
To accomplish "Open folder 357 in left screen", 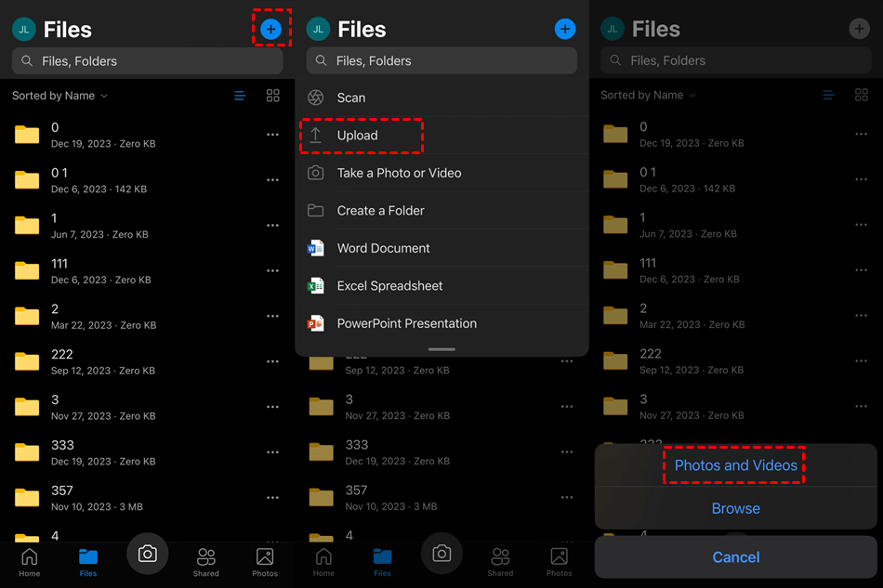I will click(147, 498).
